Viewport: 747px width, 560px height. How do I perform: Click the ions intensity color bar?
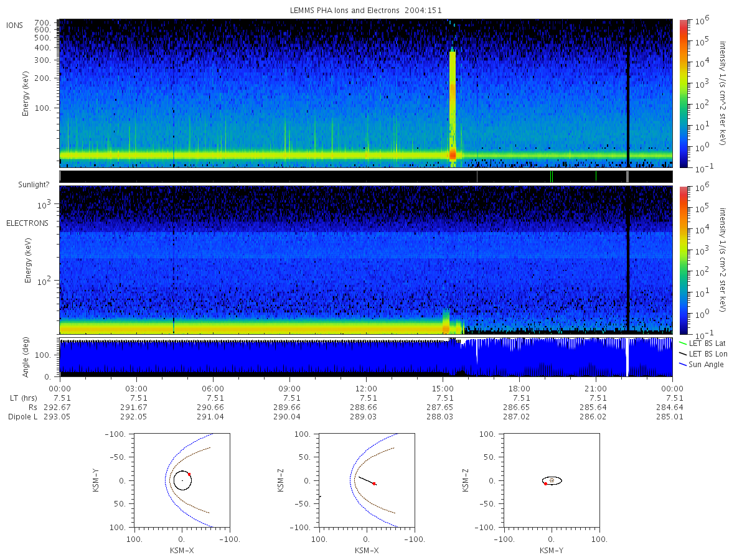point(684,93)
